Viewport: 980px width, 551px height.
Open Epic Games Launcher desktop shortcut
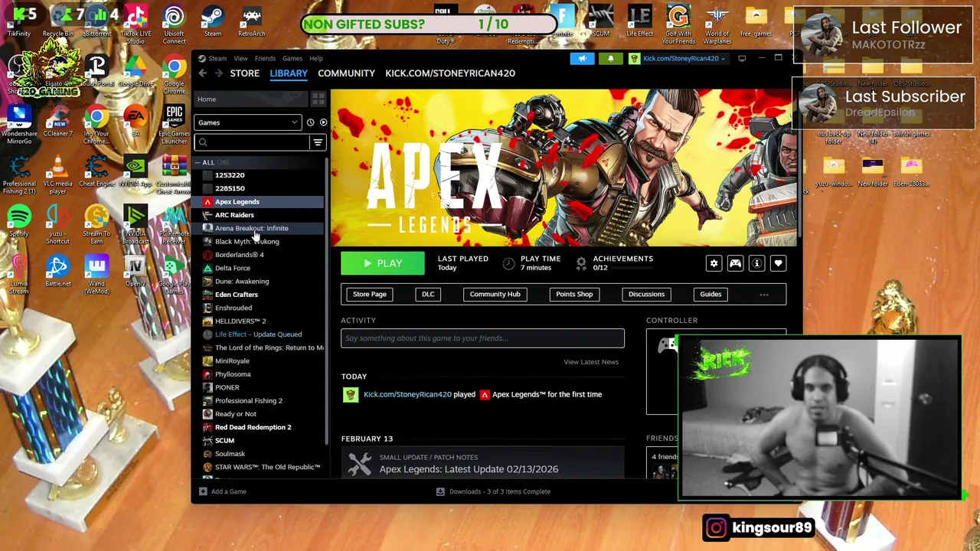coord(174,124)
